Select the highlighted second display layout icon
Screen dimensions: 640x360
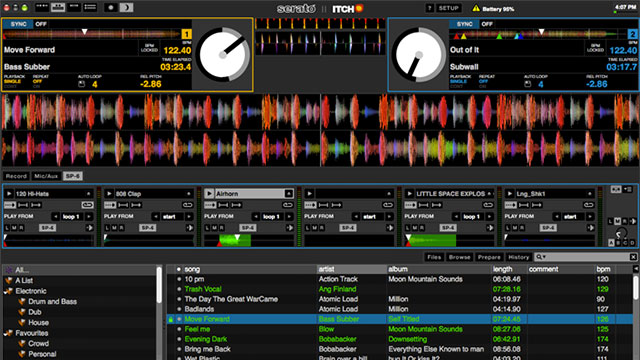(x=58, y=7)
